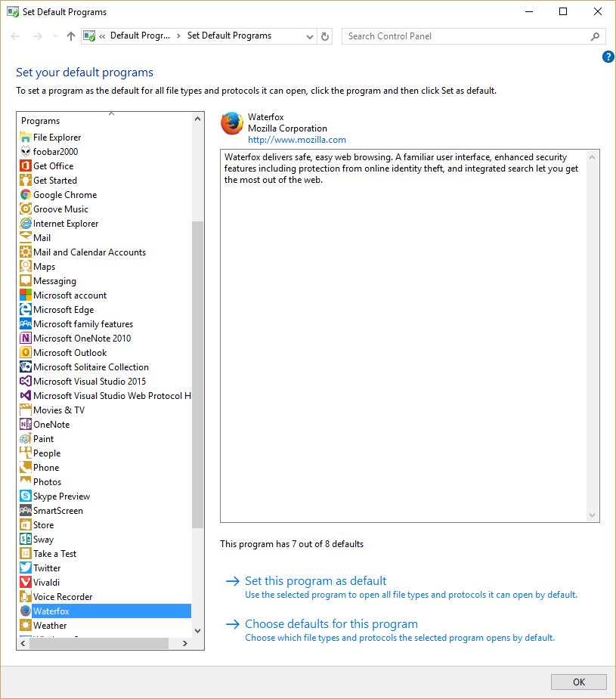Choose Skype Preview from the list
The image size is (616, 699).
tap(62, 496)
